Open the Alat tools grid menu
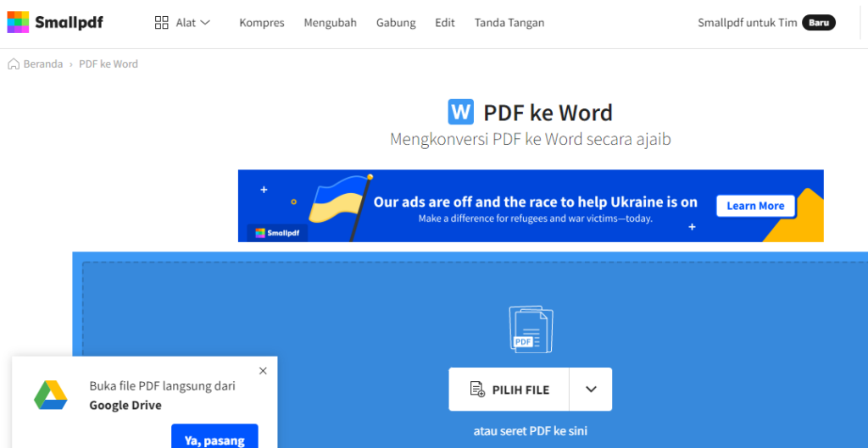The image size is (868, 448). coord(183,23)
